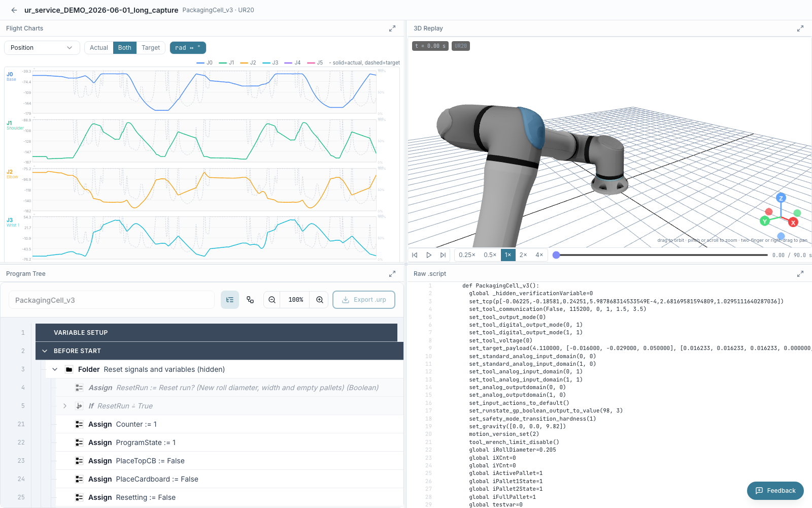Zoom out the program tree

(x=272, y=300)
